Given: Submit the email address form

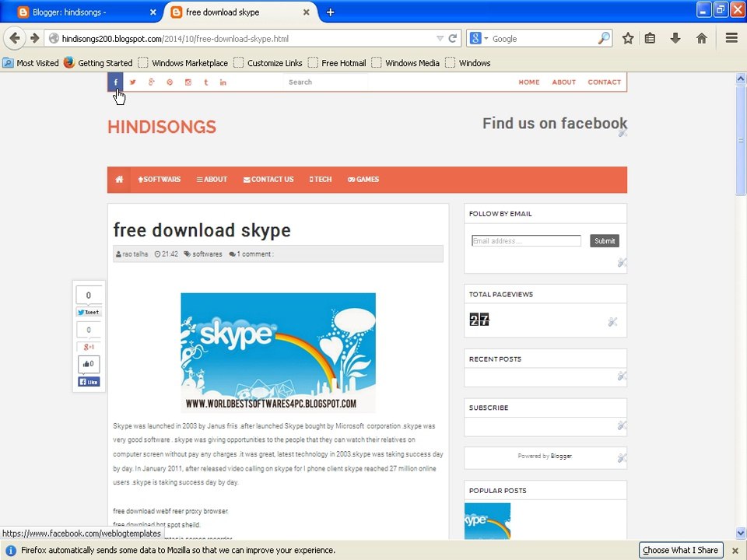Looking at the screenshot, I should pos(605,241).
